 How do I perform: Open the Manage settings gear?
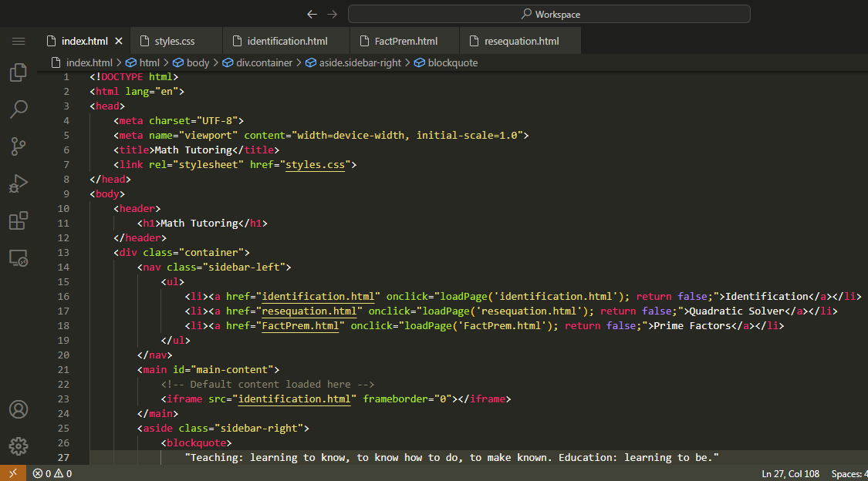tap(19, 446)
